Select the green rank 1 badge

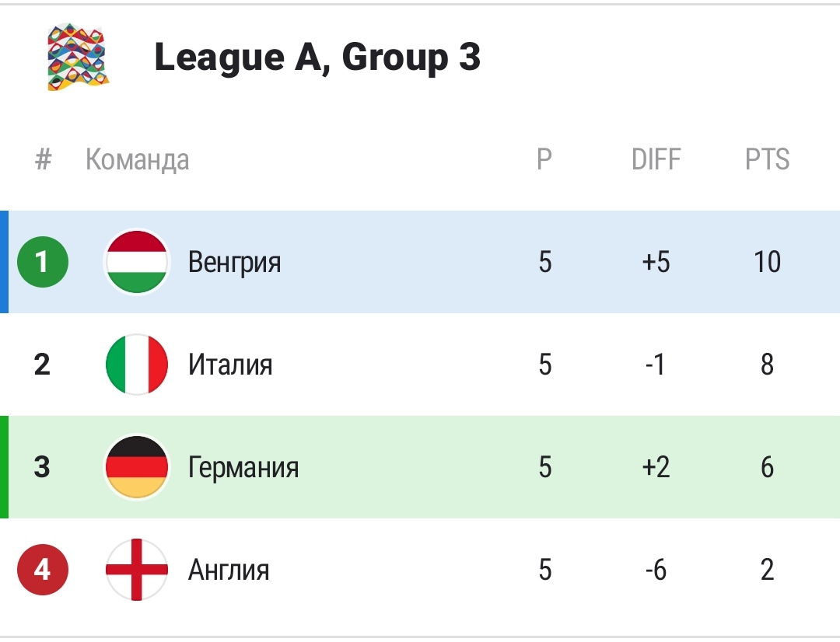point(43,262)
